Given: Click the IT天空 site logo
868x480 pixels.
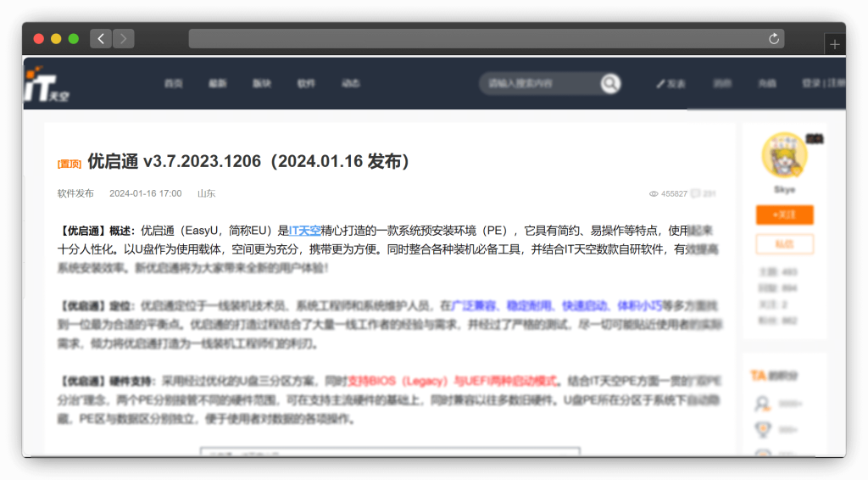Looking at the screenshot, I should click(47, 85).
